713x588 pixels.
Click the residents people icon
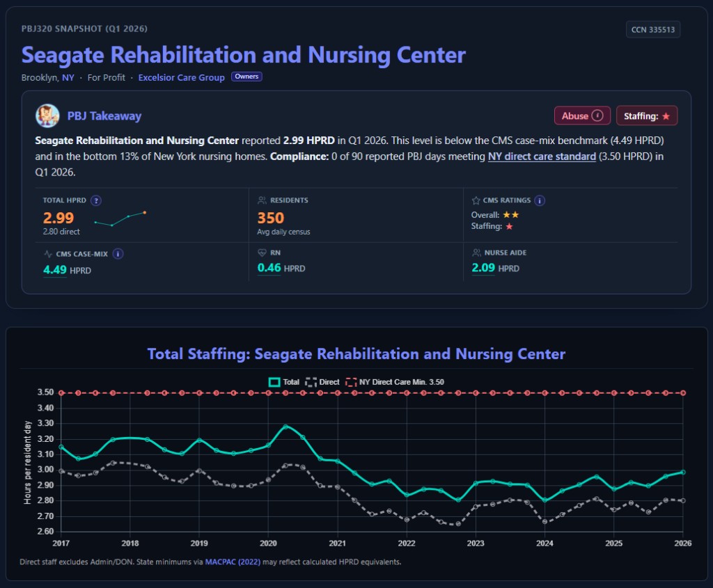click(x=262, y=200)
